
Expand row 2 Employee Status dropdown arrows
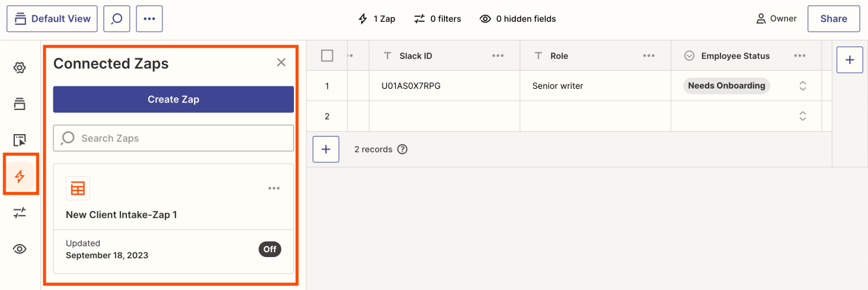[x=803, y=116]
